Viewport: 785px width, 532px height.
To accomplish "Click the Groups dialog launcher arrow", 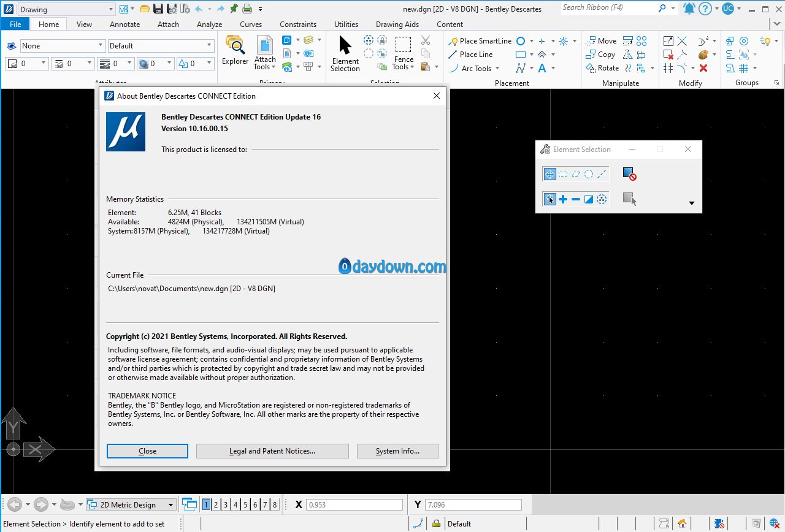I will tap(777, 82).
